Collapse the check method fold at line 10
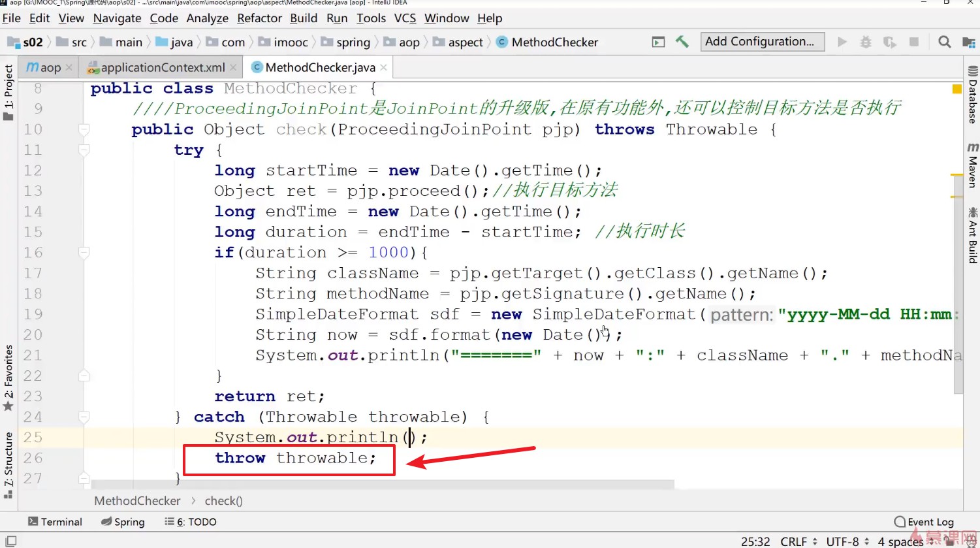 click(x=84, y=129)
